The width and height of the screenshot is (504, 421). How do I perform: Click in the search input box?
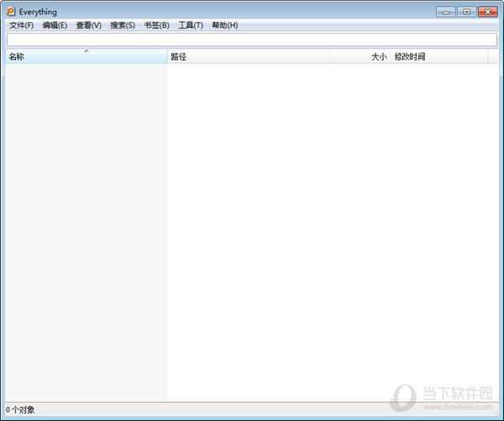[252, 39]
